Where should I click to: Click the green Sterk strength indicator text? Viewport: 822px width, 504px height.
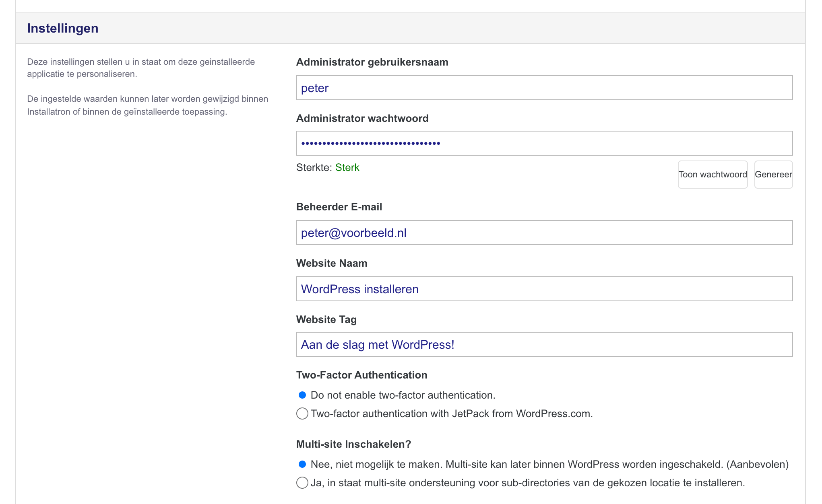click(347, 167)
